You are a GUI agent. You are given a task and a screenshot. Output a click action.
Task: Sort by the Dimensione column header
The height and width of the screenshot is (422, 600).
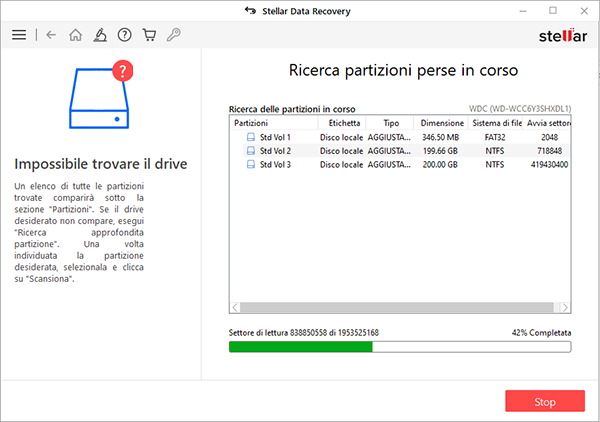coord(441,123)
